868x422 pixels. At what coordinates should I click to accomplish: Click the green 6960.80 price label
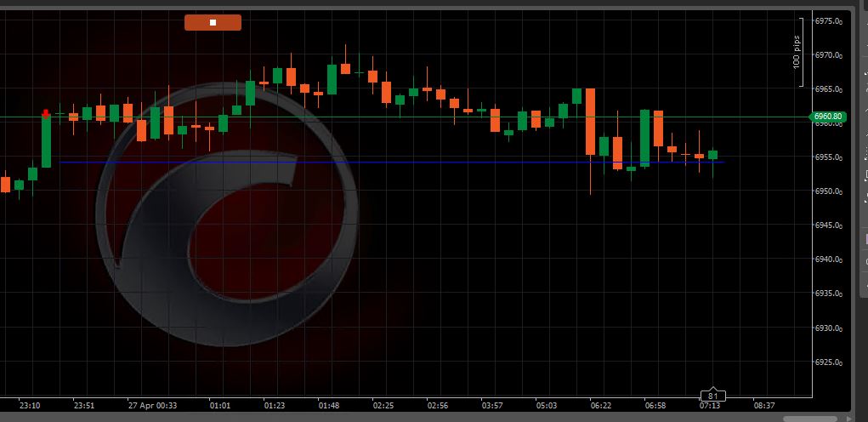[x=828, y=117]
